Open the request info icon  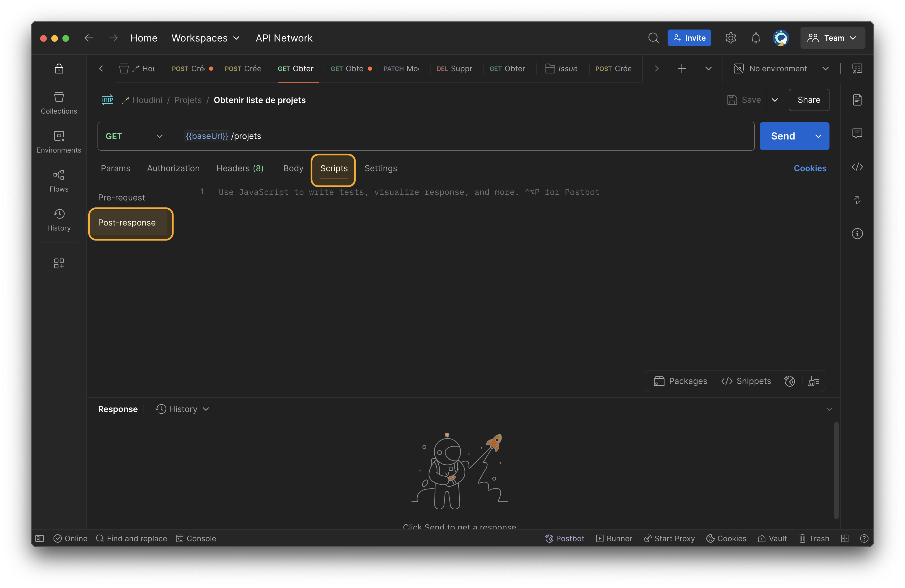(857, 234)
